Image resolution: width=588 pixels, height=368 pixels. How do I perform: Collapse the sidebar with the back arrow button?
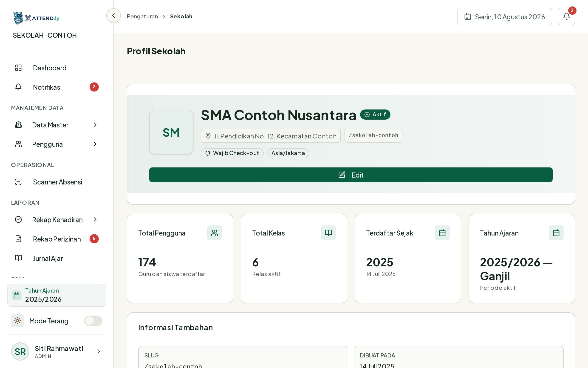[113, 16]
